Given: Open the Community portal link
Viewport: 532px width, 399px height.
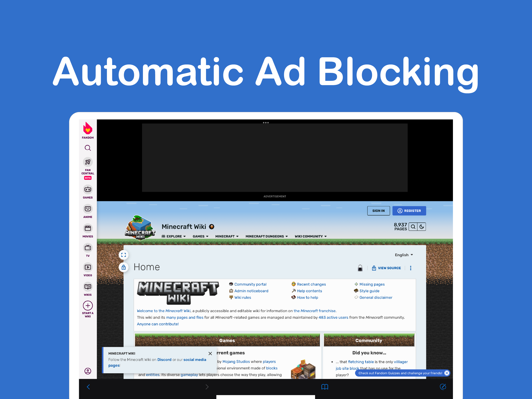Looking at the screenshot, I should click(x=250, y=284).
